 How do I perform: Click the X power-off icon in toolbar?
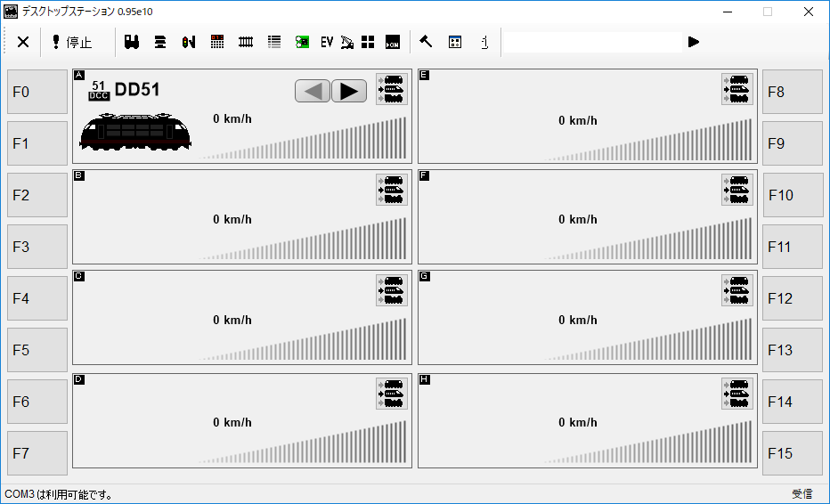pyautogui.click(x=23, y=42)
